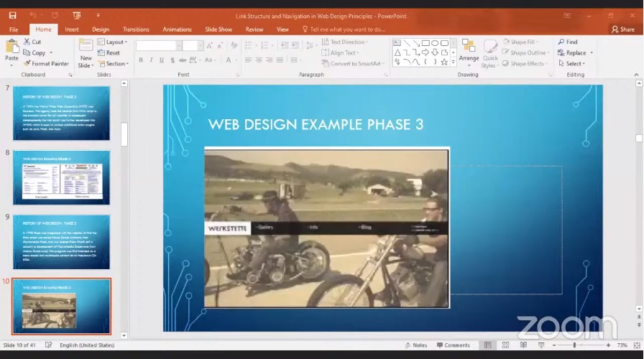This screenshot has width=644, height=359.
Task: Toggle Bold formatting
Action: pyautogui.click(x=141, y=60)
